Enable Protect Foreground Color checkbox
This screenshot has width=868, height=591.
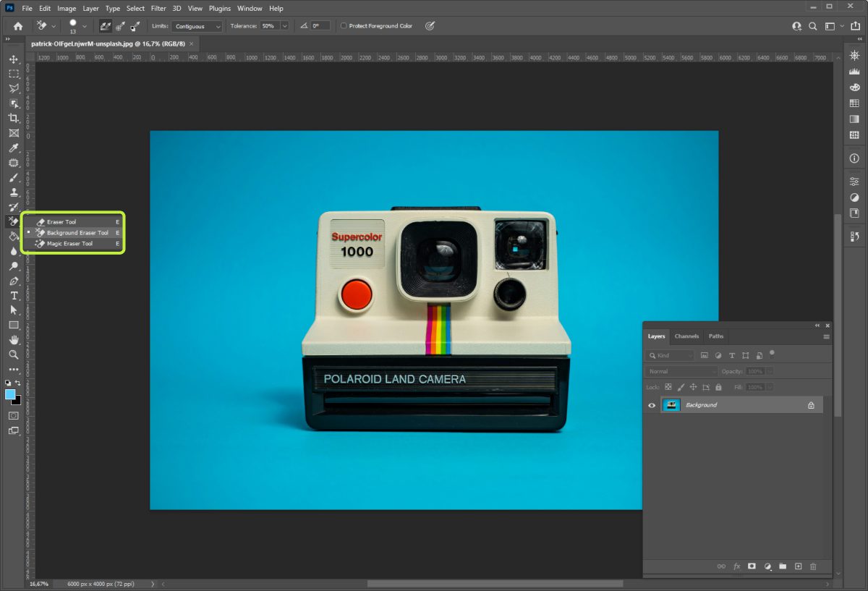344,26
